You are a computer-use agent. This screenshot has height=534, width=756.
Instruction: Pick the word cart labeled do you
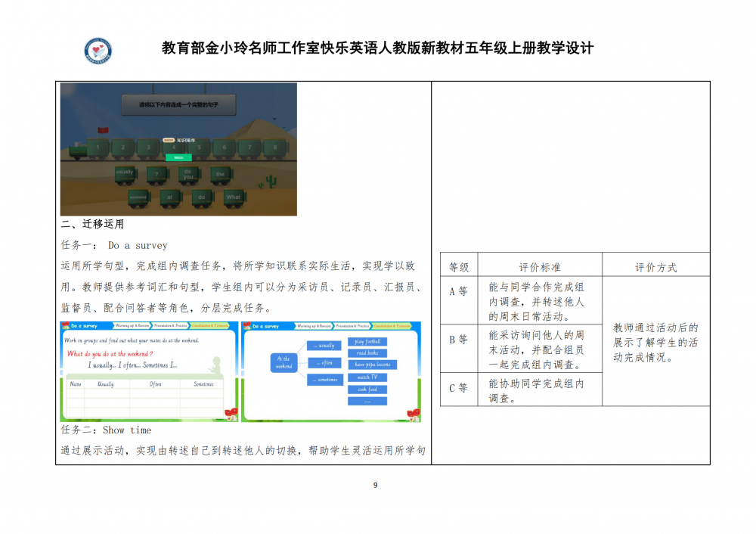click(189, 175)
